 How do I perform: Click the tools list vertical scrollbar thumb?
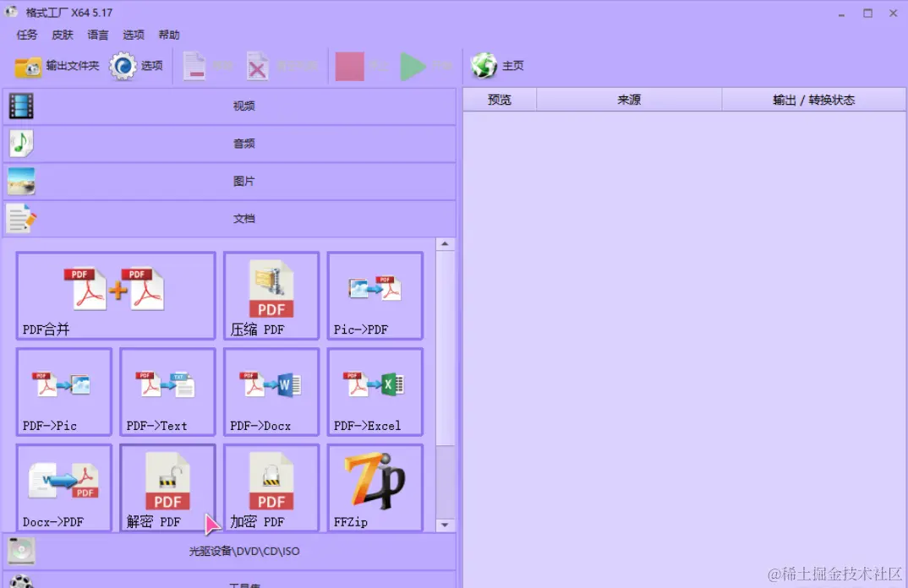pyautogui.click(x=445, y=348)
